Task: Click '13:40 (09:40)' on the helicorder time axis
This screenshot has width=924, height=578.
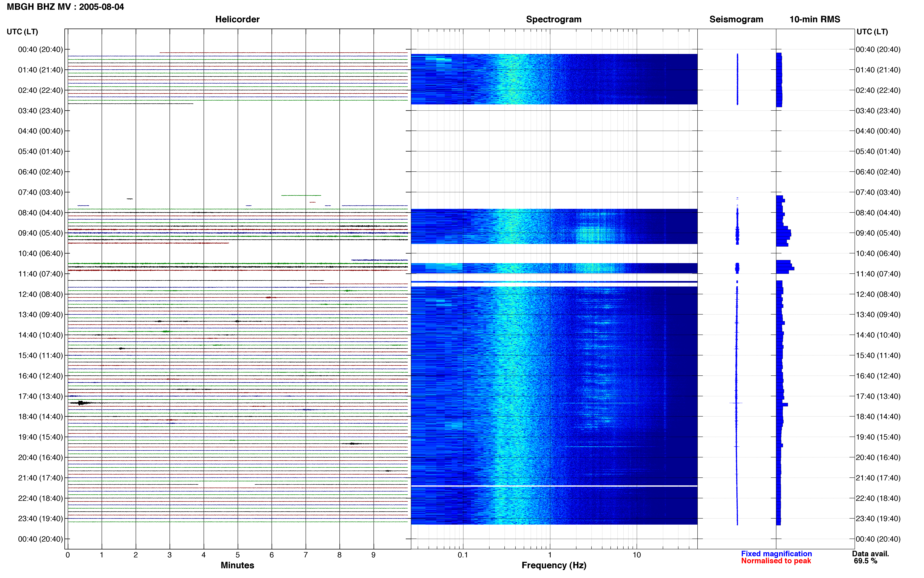Action: click(x=41, y=315)
